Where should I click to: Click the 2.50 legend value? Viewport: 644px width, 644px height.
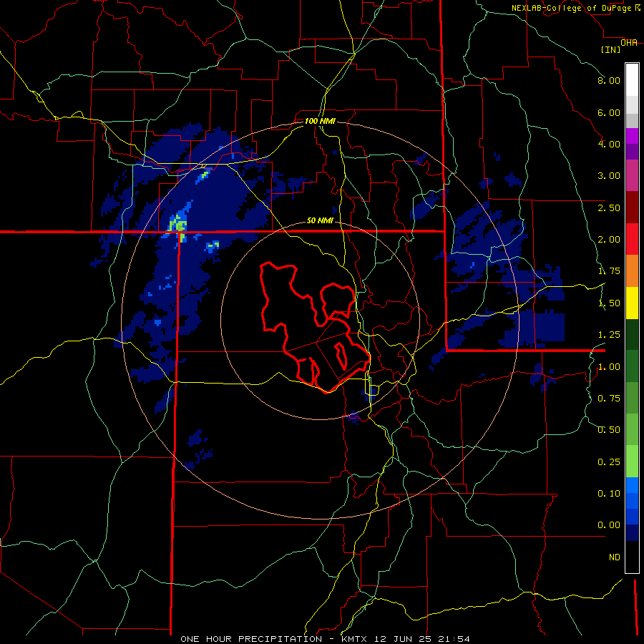click(609, 208)
